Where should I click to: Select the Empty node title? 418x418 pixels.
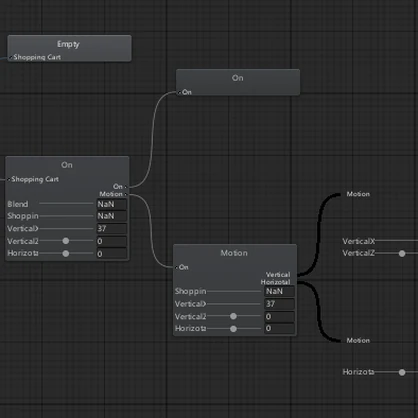pyautogui.click(x=68, y=44)
